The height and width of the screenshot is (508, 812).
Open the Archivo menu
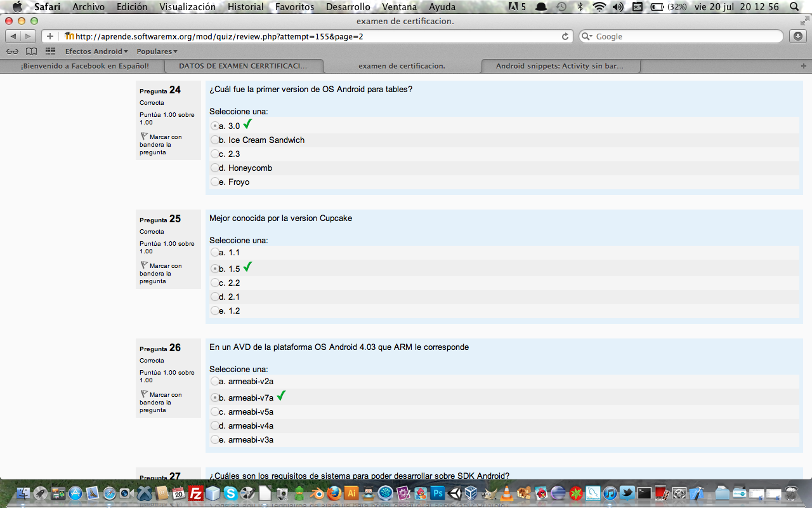(88, 7)
